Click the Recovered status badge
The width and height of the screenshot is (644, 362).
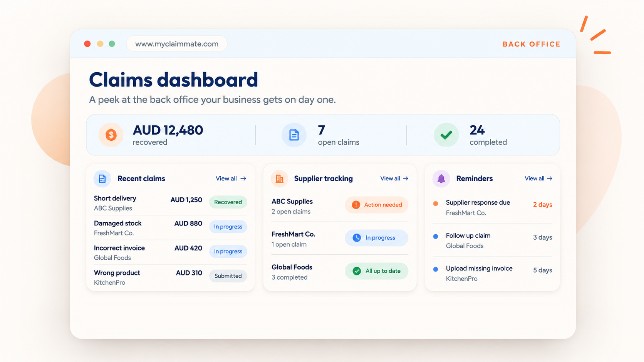coord(228,202)
